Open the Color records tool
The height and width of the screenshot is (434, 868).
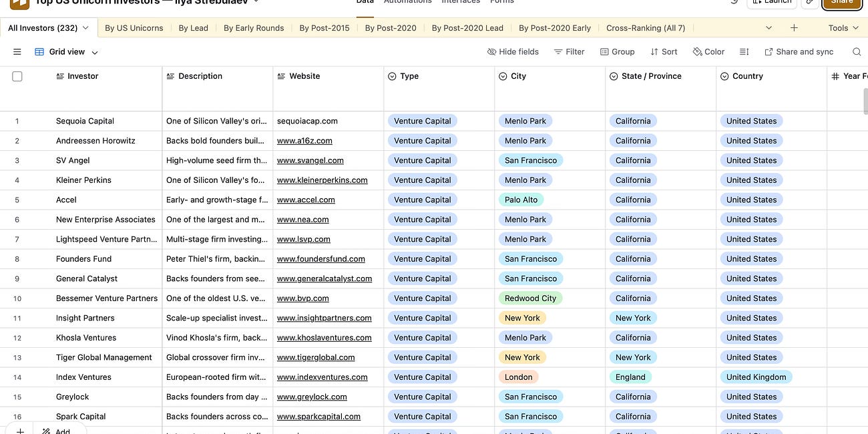708,51
